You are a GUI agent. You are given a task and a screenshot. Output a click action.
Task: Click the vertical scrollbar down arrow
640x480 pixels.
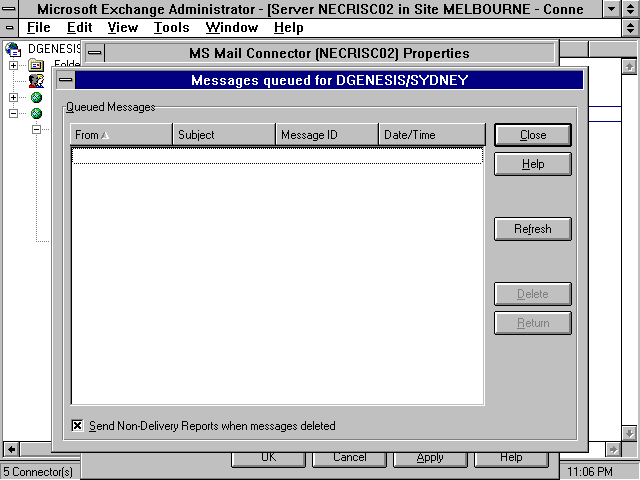pos(629,433)
